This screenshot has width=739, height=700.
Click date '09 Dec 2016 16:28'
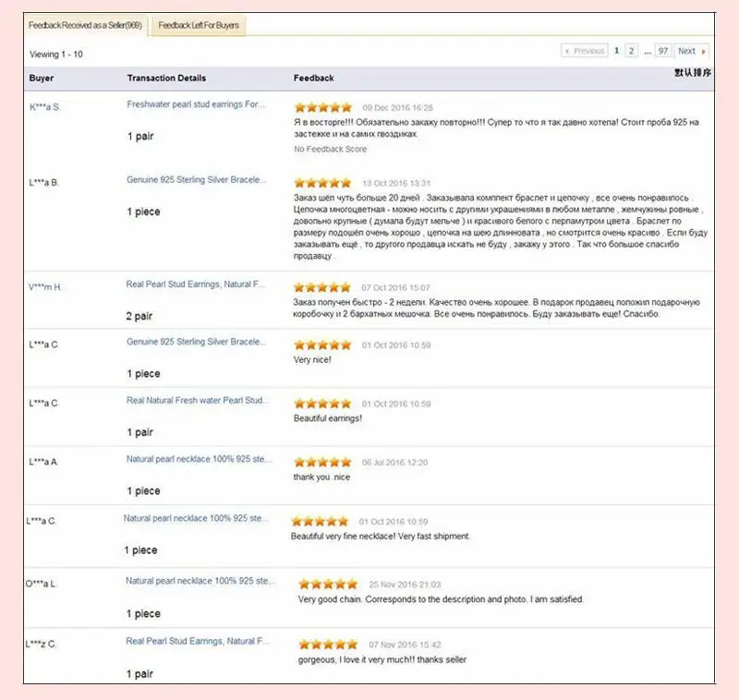[x=398, y=108]
